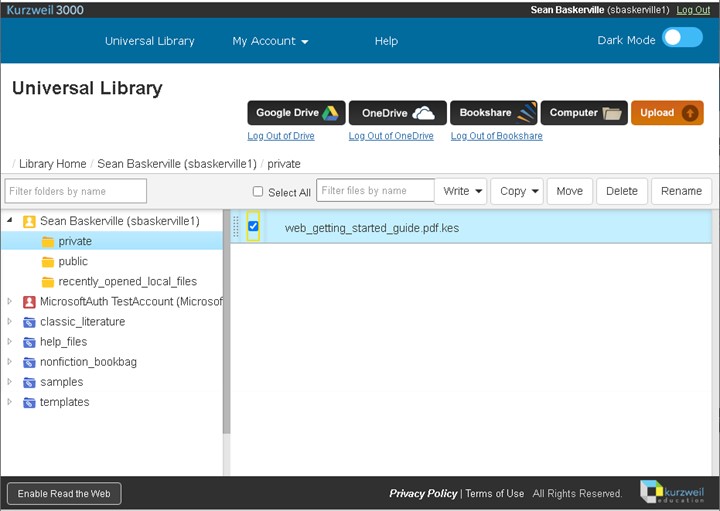The image size is (720, 511).
Task: Expand the classic_literature folder arrow
Action: coord(10,321)
